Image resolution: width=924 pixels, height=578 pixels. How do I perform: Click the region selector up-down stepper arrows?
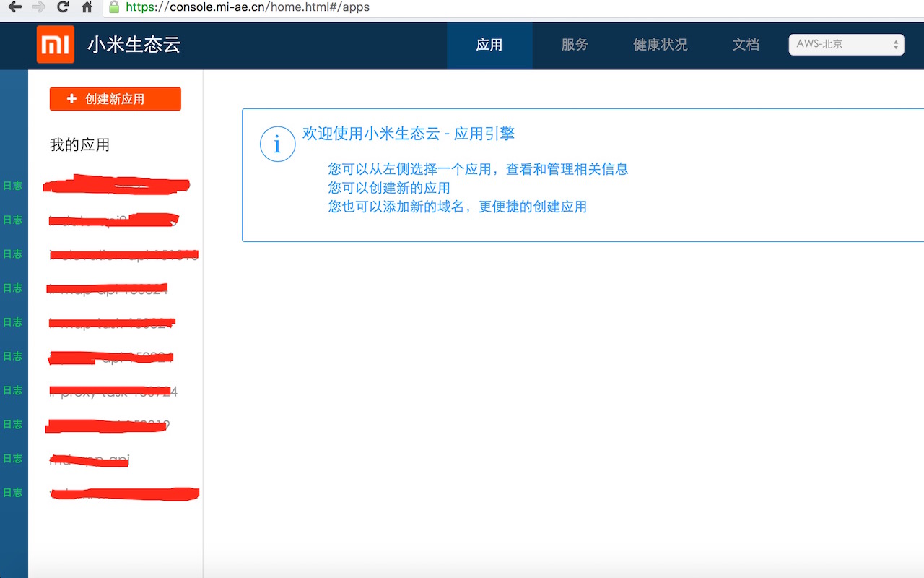[x=896, y=44]
